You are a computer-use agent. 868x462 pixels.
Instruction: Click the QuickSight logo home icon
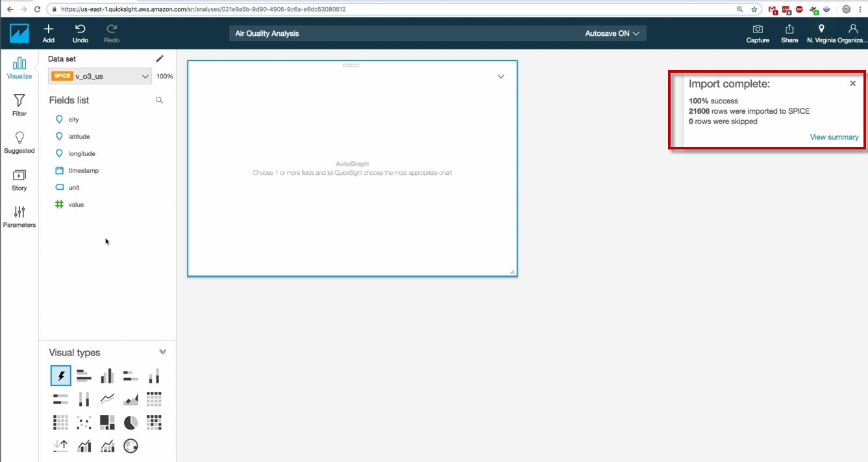[x=19, y=33]
